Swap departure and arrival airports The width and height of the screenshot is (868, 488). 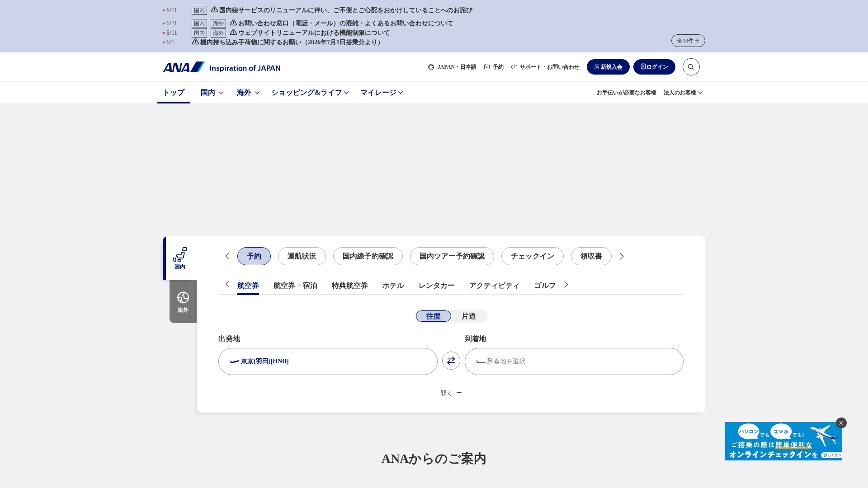[451, 361]
